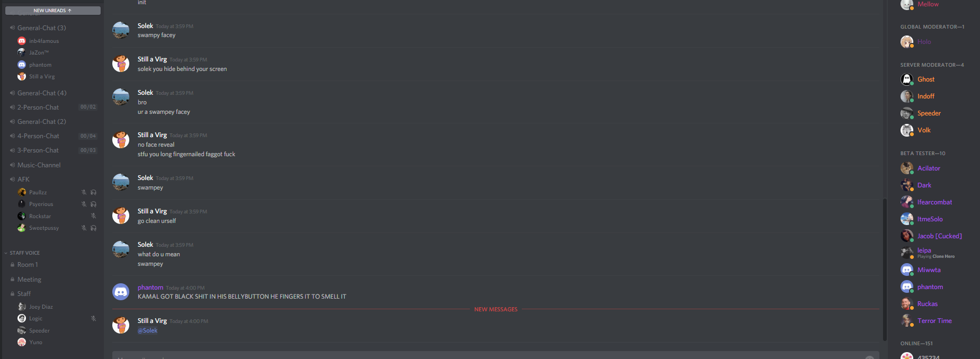
Task: Join the 2-Person-Chat voice channel
Action: [x=38, y=107]
